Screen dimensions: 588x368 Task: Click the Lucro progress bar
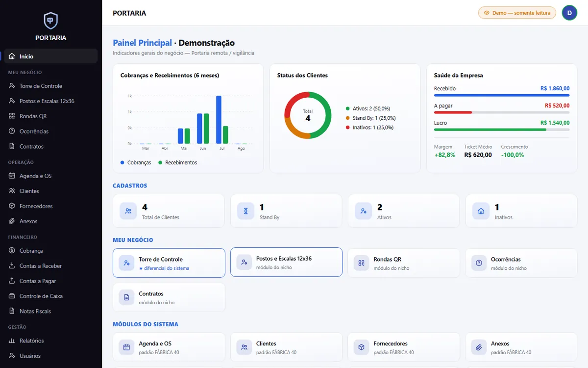coord(502,130)
